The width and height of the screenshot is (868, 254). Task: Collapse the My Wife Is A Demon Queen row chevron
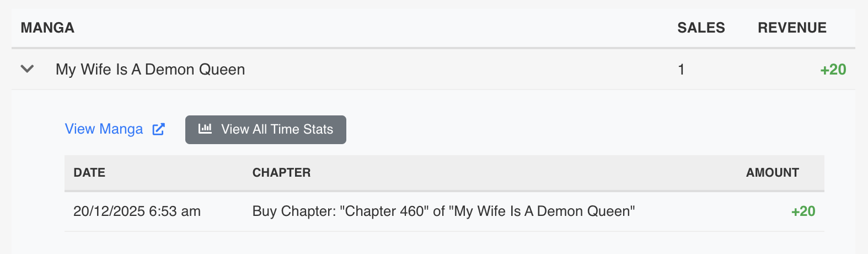click(x=27, y=69)
